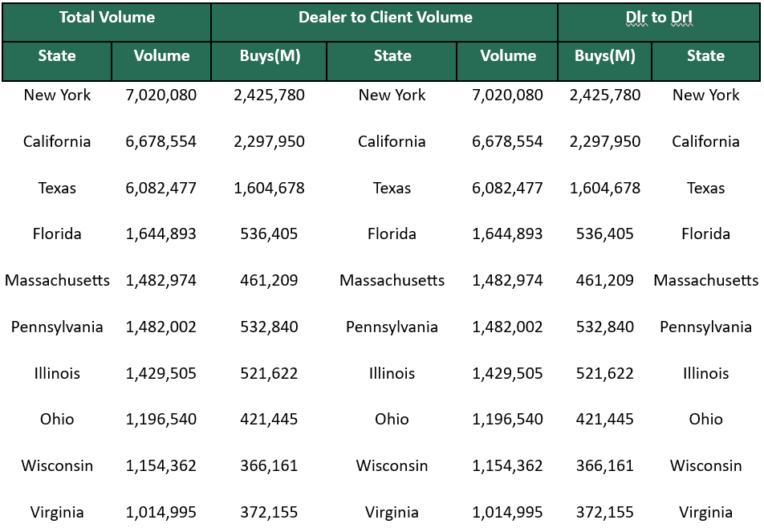Click the Total Volume header cell
Viewport: 764px width, 532px height.
[107, 18]
